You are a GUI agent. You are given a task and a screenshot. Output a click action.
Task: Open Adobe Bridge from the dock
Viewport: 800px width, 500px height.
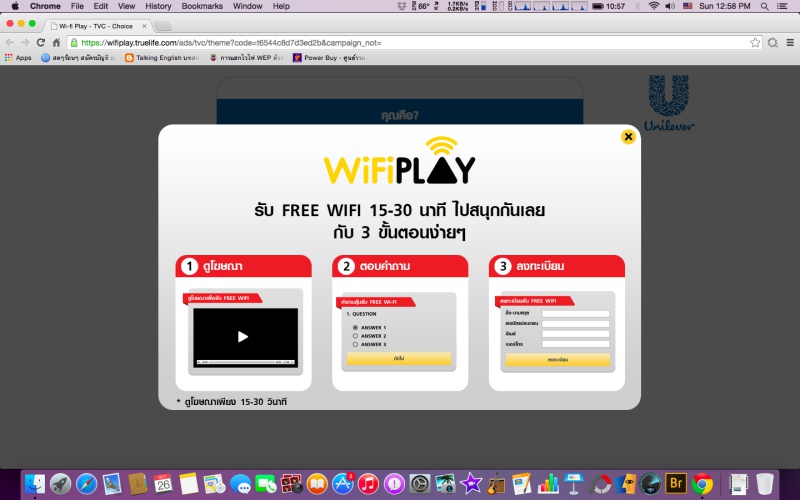click(x=676, y=483)
